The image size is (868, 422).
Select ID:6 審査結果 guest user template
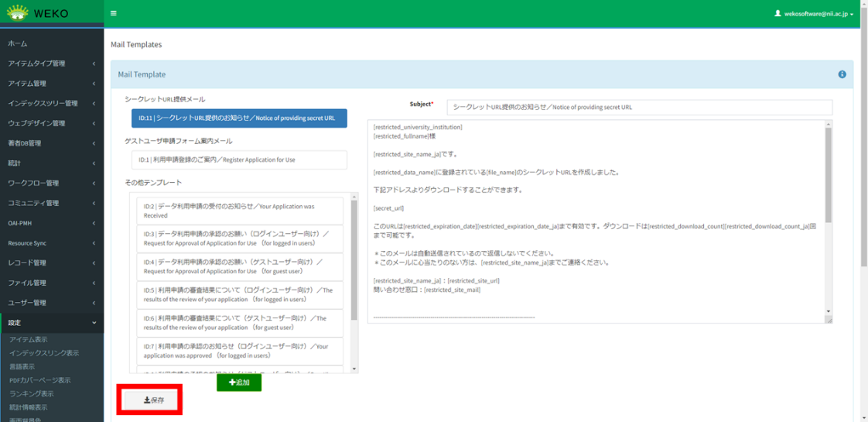(x=240, y=322)
